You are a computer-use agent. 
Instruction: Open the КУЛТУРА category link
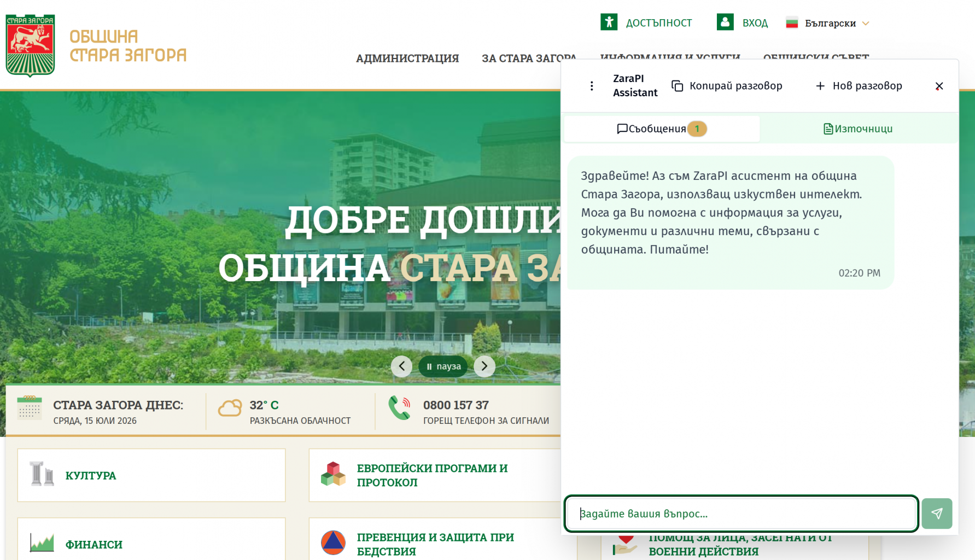point(91,475)
